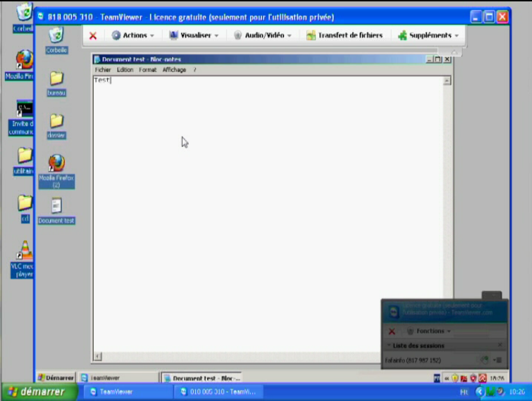The width and height of the screenshot is (532, 401).
Task: Click the TeamViewer logo in session panel header
Action: point(394,312)
